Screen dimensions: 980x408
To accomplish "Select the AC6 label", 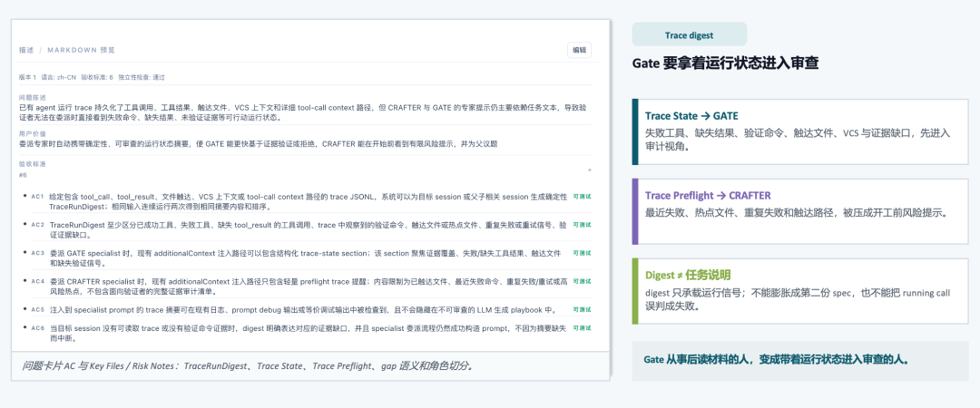I will (x=37, y=328).
